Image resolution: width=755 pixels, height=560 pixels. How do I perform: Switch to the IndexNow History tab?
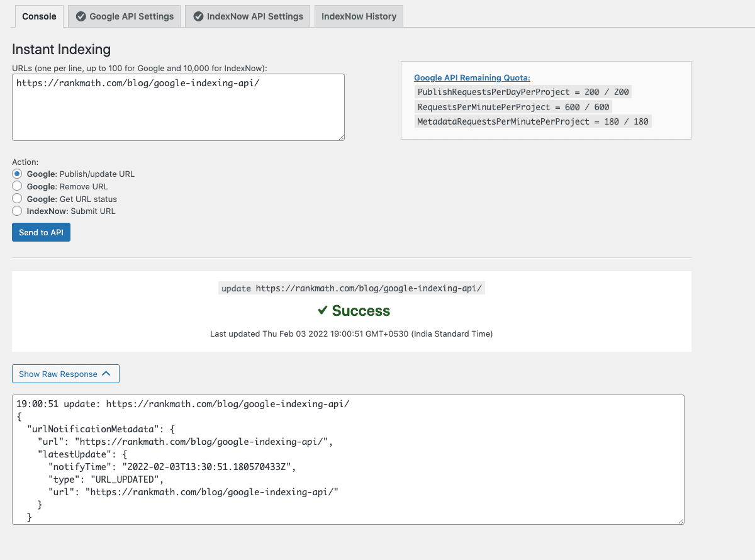click(359, 16)
